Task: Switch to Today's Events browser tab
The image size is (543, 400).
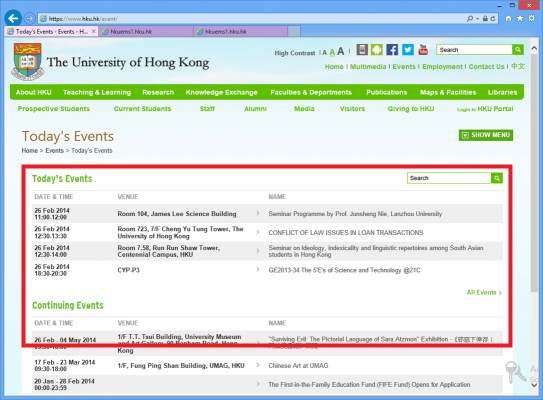Action: coord(51,31)
